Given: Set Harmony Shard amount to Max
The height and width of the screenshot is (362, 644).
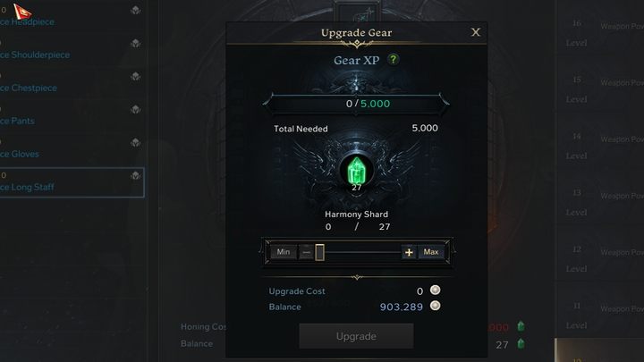Looking at the screenshot, I should [431, 252].
